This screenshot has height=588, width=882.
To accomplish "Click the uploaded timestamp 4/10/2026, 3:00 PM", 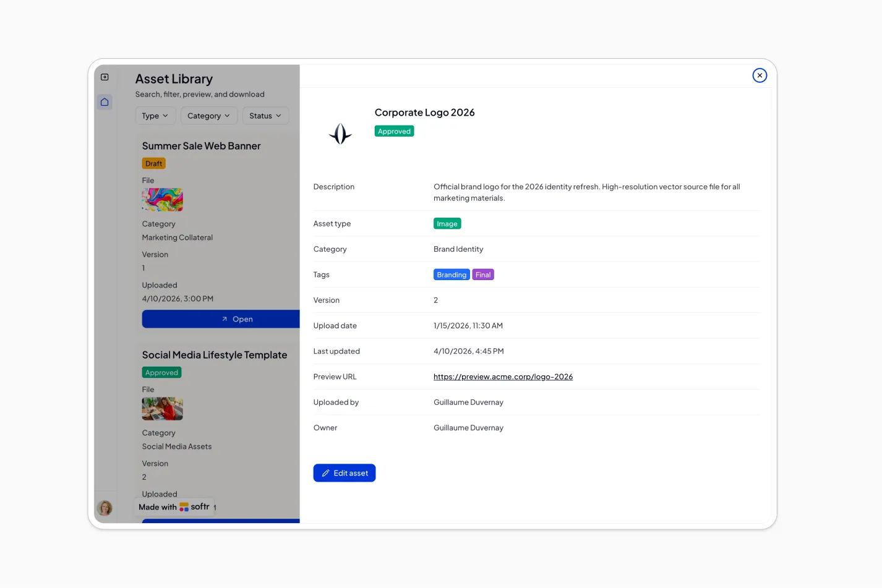I will (x=178, y=299).
